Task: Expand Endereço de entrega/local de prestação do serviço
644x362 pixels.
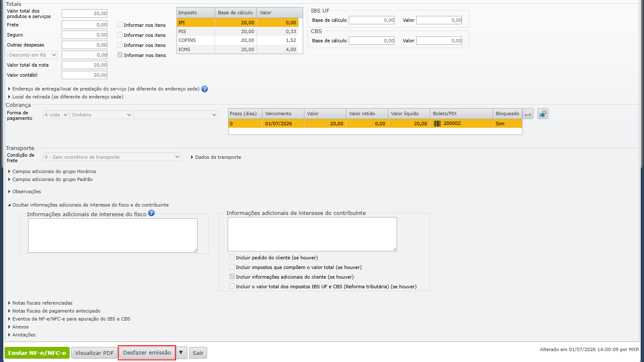Action: click(x=106, y=89)
